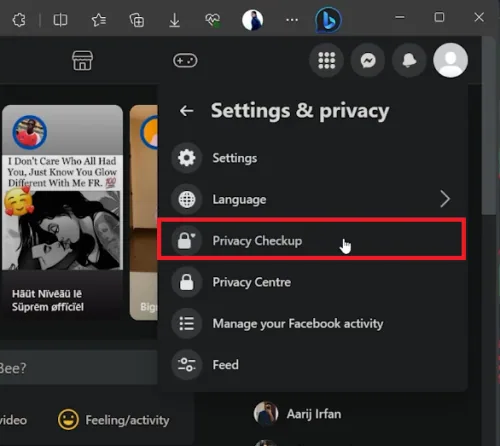Open Bing chat sidebar icon
The width and height of the screenshot is (500, 446).
pyautogui.click(x=328, y=20)
